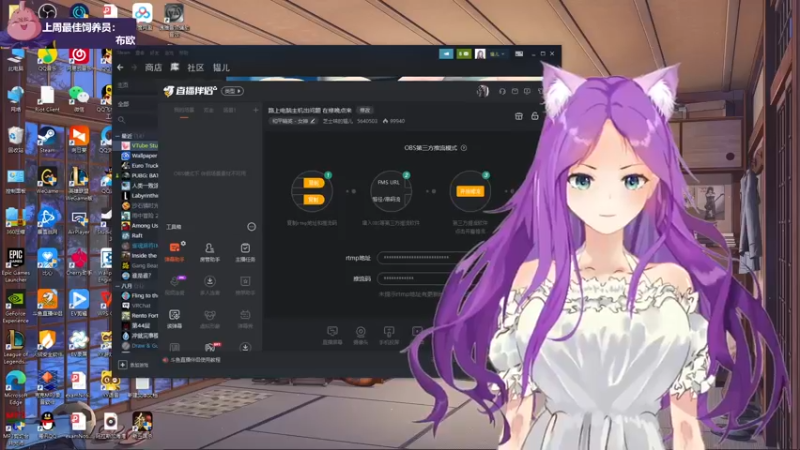Collapse the 八月 group in Steam library
The image size is (800, 450).
(118, 286)
